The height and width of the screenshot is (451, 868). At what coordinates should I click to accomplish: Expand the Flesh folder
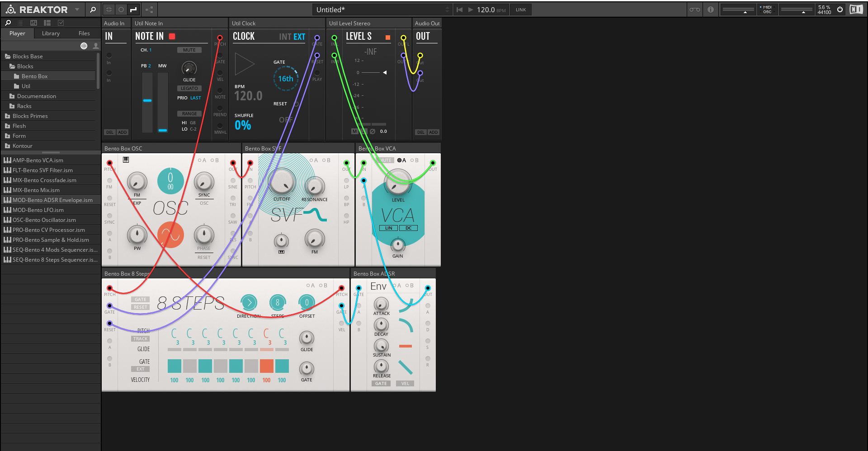[x=8, y=126]
